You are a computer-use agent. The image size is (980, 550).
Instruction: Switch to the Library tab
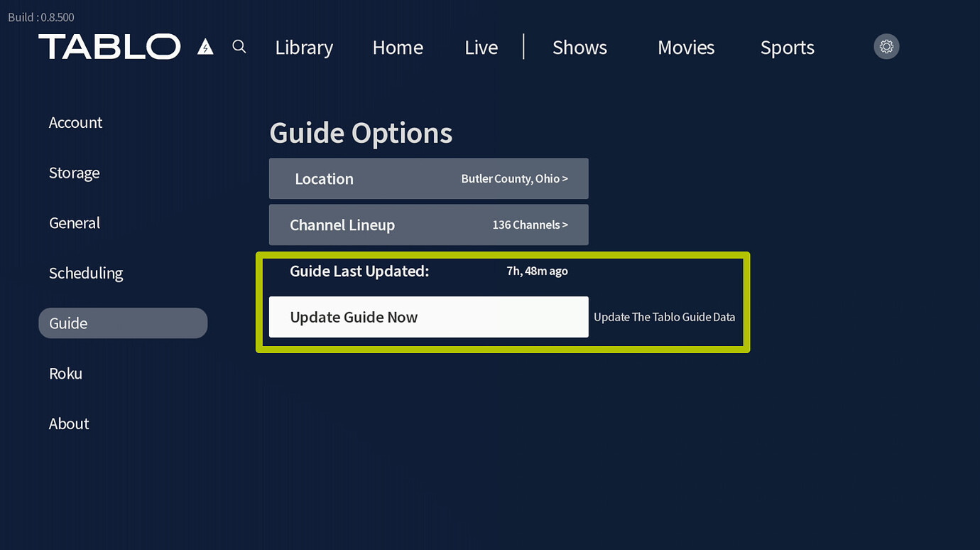pyautogui.click(x=304, y=47)
